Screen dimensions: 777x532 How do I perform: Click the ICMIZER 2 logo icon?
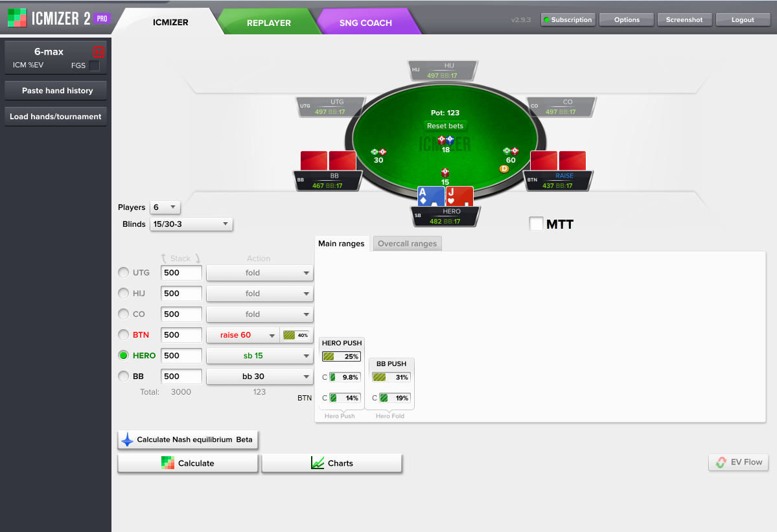[x=17, y=18]
